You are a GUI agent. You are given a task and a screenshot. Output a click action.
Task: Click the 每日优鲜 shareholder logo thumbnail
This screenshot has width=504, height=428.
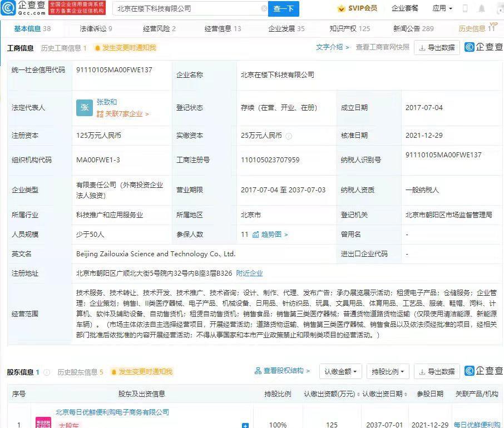(43, 422)
